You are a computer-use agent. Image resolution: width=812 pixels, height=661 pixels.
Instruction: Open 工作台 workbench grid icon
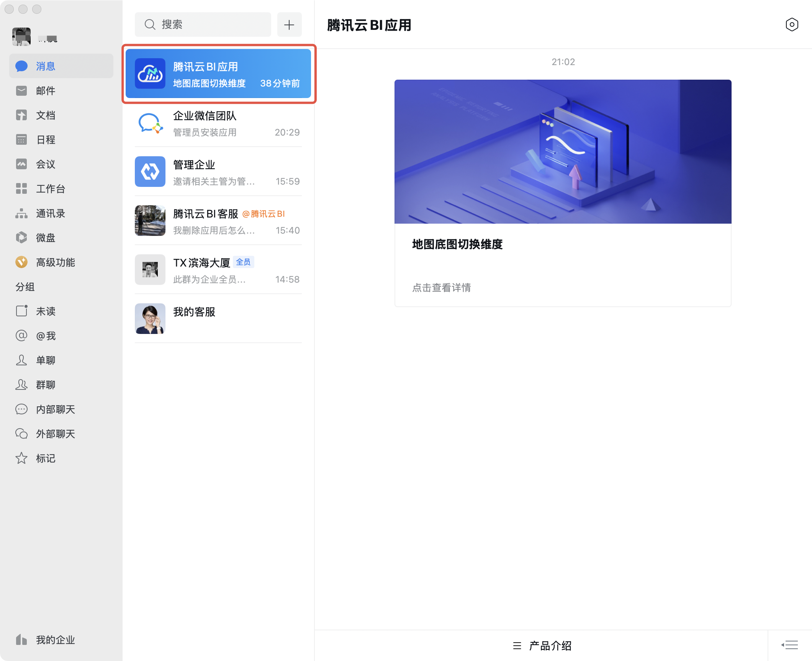click(21, 189)
